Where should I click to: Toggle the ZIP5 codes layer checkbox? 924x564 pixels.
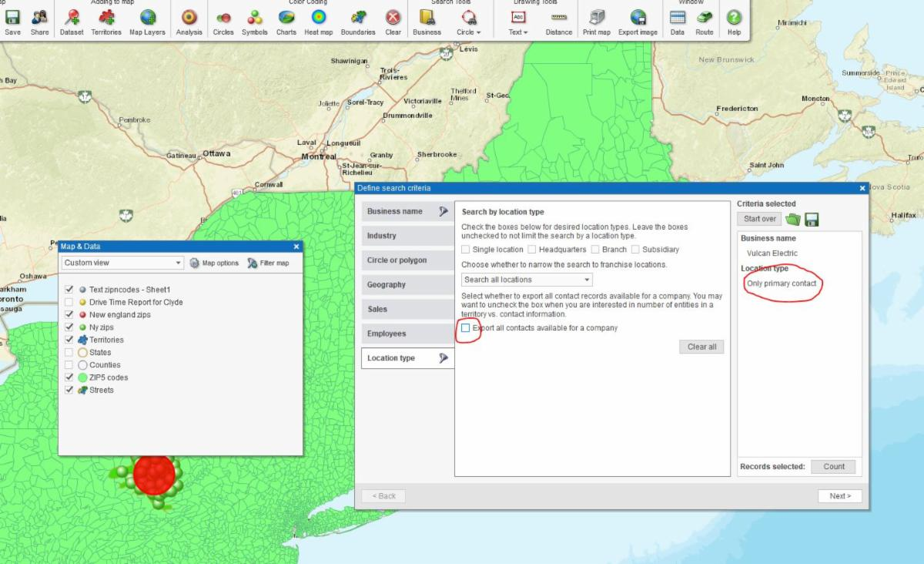pos(69,377)
